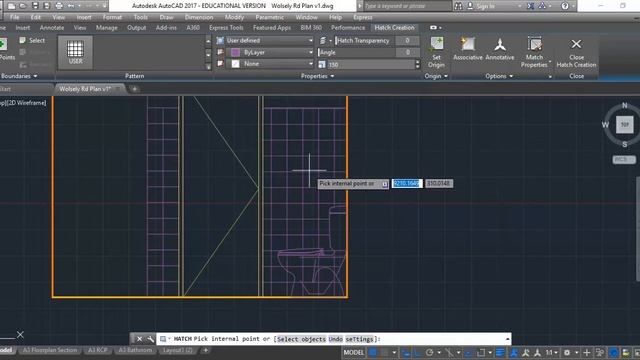Screen dimensions: 640x360
Task: Click the Help question mark icon
Action: [565, 6]
